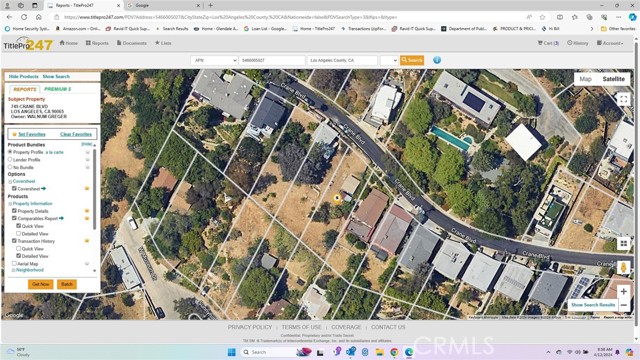Open Reports navigation item
640x360 pixels.
click(x=97, y=43)
